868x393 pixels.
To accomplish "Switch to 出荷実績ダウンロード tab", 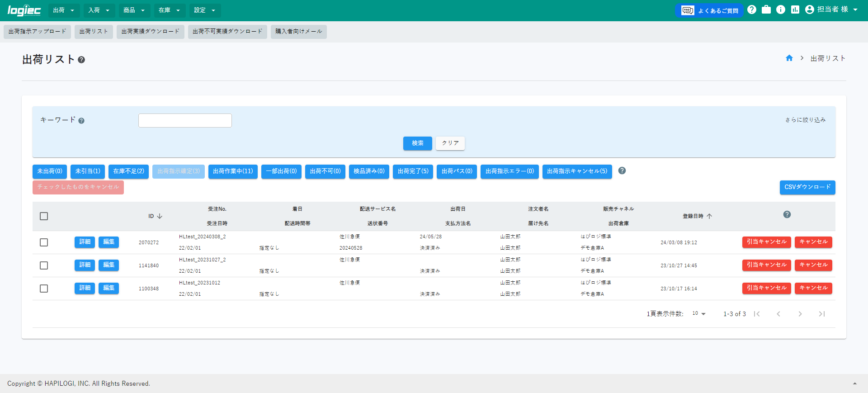I will (151, 32).
